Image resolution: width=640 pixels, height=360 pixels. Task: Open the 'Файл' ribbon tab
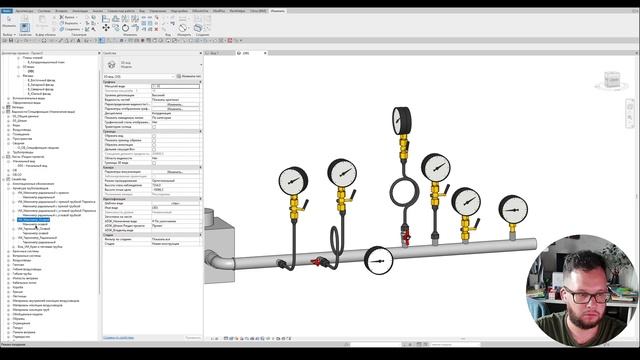click(7, 11)
